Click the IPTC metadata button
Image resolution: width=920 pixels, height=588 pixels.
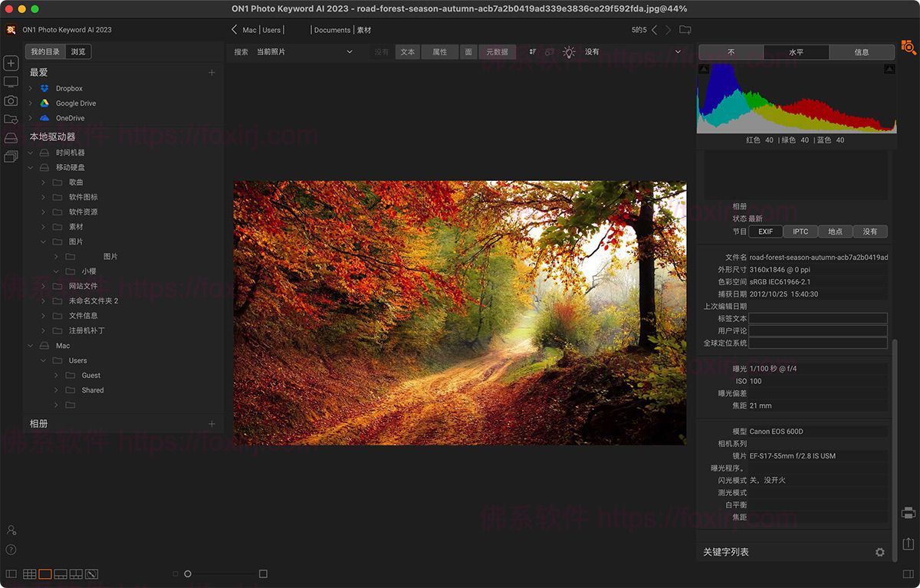coord(800,231)
